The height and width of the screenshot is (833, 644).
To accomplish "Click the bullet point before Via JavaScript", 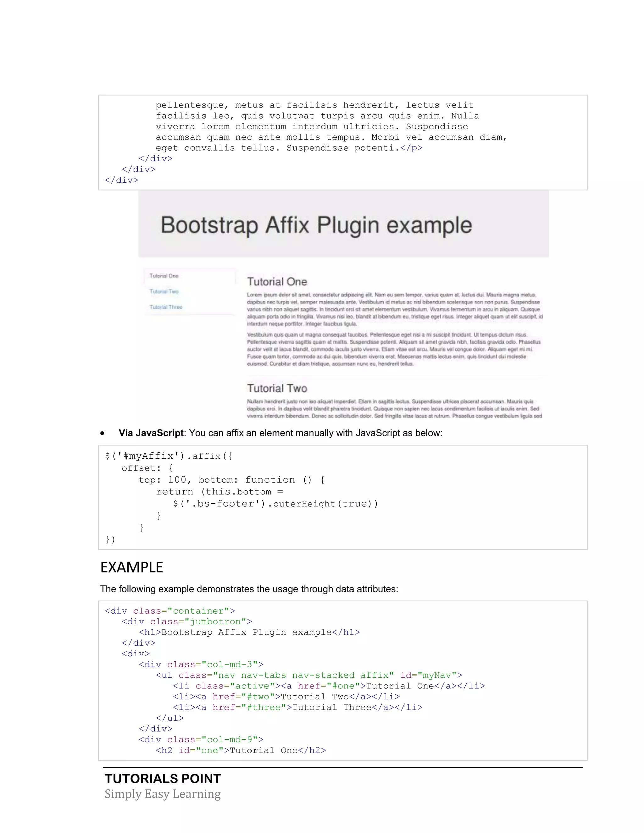I will [102, 433].
